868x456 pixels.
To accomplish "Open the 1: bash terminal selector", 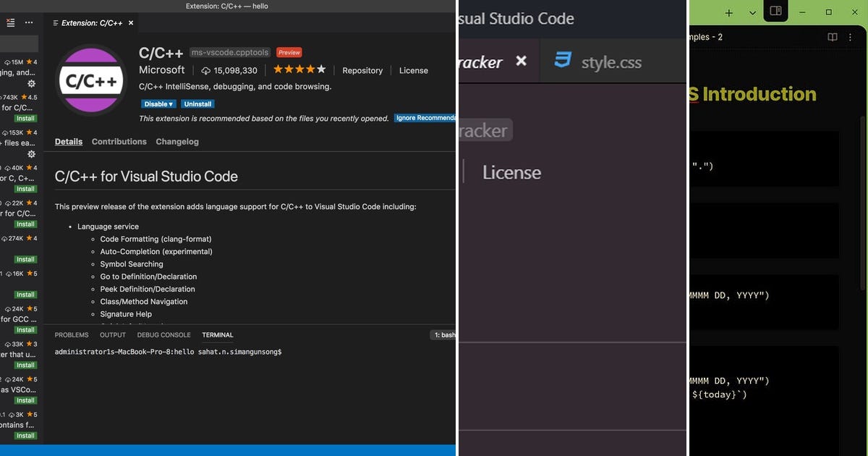I will pos(443,334).
